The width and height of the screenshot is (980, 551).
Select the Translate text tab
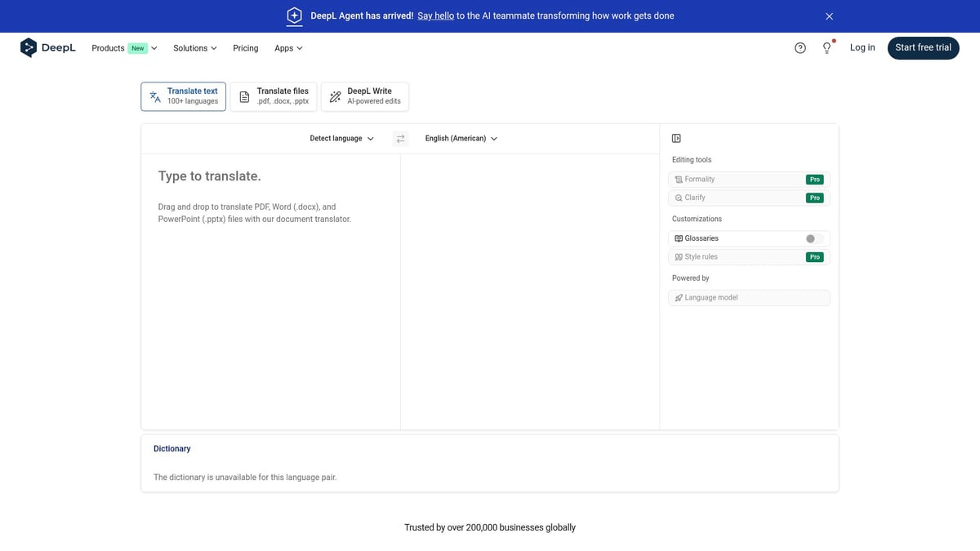tap(183, 96)
